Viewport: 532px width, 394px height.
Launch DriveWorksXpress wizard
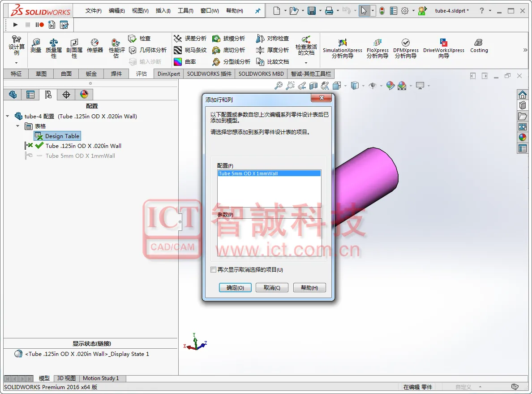coord(443,48)
